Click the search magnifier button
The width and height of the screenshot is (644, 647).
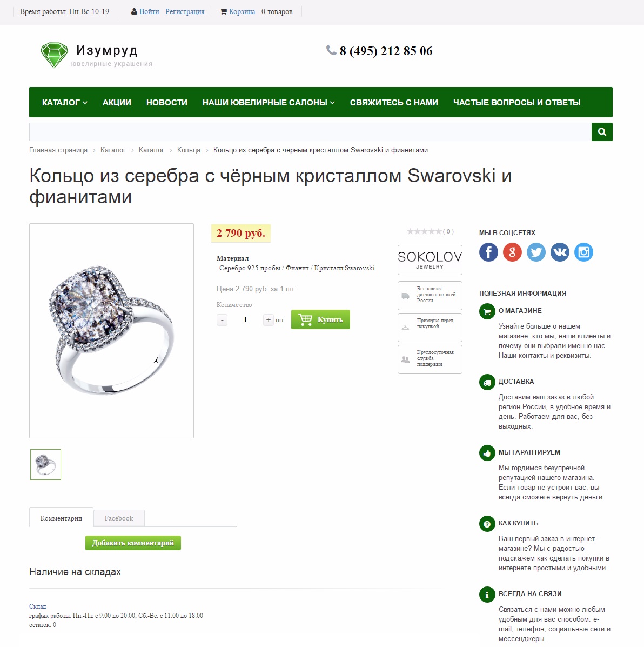point(602,132)
